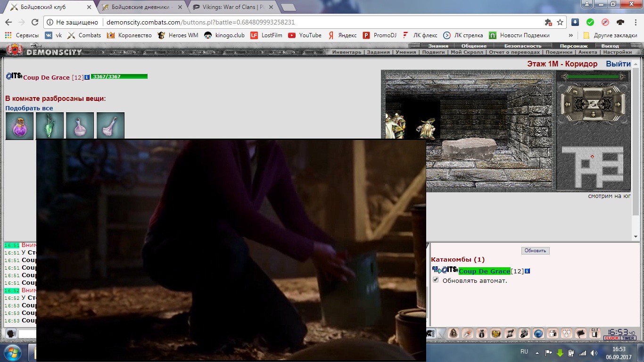Open Инвентарь submenu link
The width and height of the screenshot is (644, 362).
[347, 52]
